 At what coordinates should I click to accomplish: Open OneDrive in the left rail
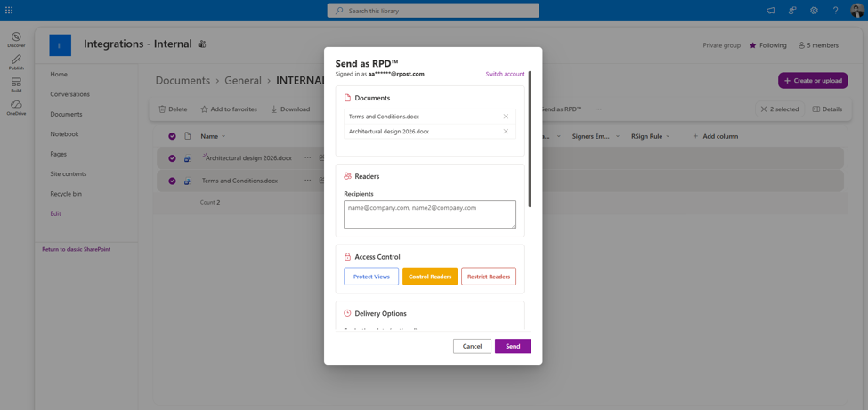pos(16,108)
